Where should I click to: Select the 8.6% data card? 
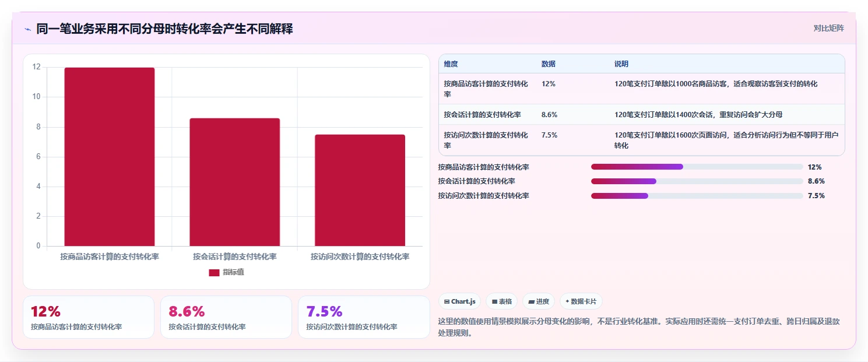coord(226,317)
